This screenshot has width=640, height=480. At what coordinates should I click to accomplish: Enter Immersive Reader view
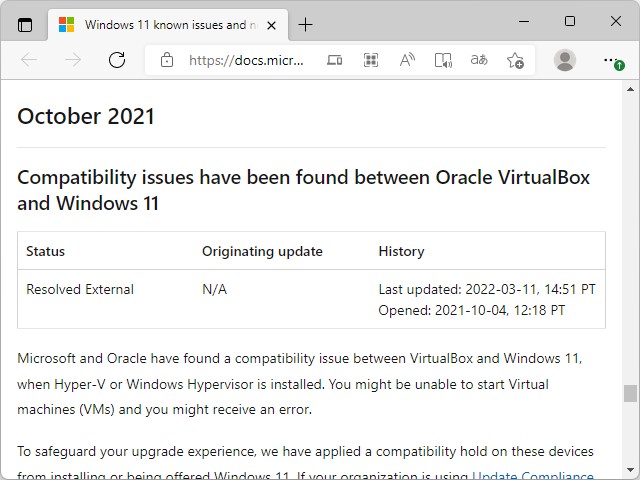tap(443, 60)
